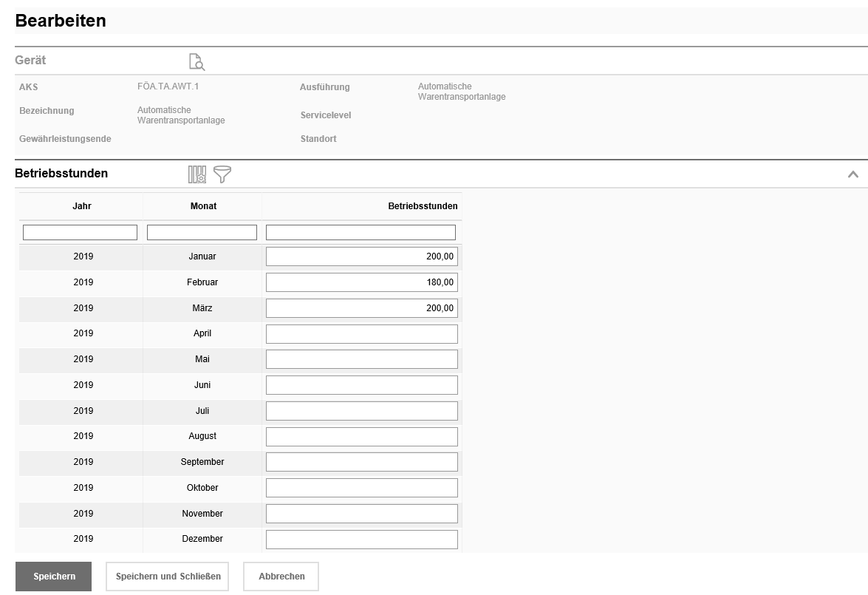Focus the Jahr filter input field
The image size is (868, 595).
tap(80, 233)
